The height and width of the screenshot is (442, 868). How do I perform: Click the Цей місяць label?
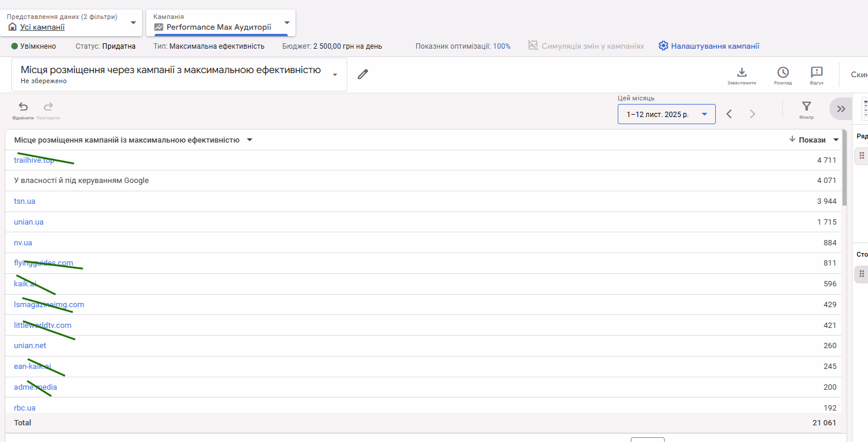[636, 98]
